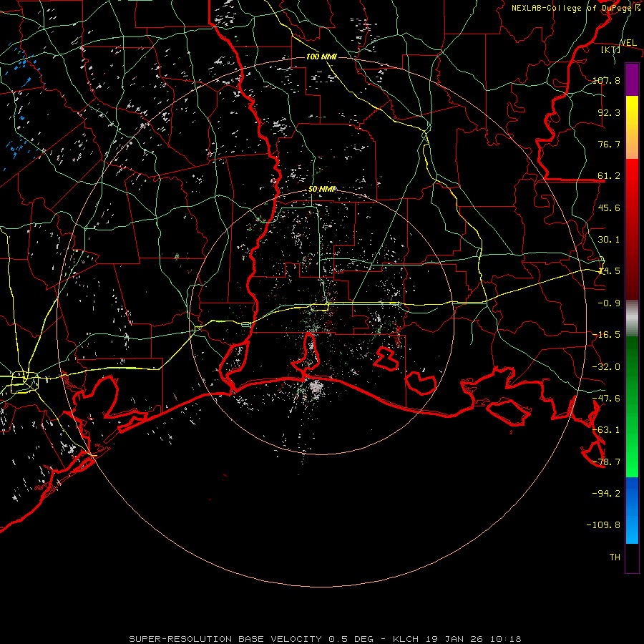Click the 45.6 velocity scale value
This screenshot has width=644, height=644.
click(x=609, y=208)
